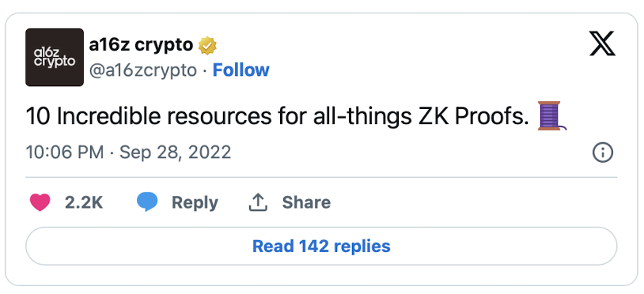The height and width of the screenshot is (294, 644).
Task: Click the empty space beside the Share action
Action: coord(472,202)
